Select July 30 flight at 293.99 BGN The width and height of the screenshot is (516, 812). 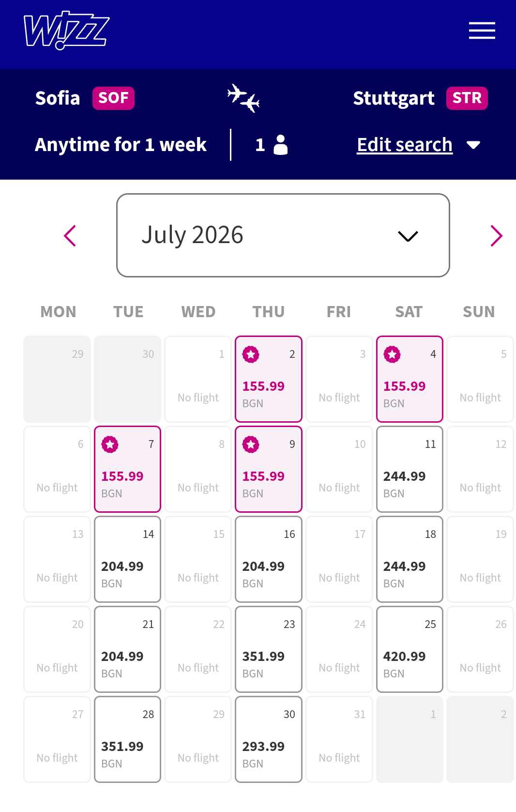tap(269, 739)
